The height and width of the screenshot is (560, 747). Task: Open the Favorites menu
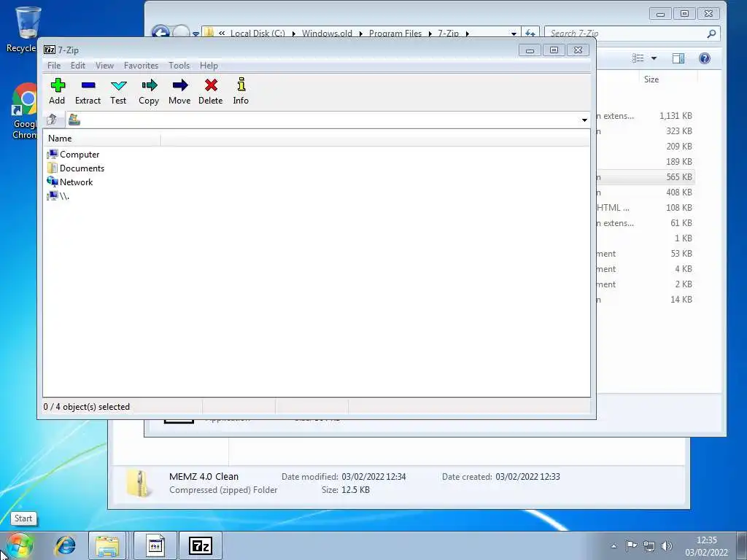(141, 66)
